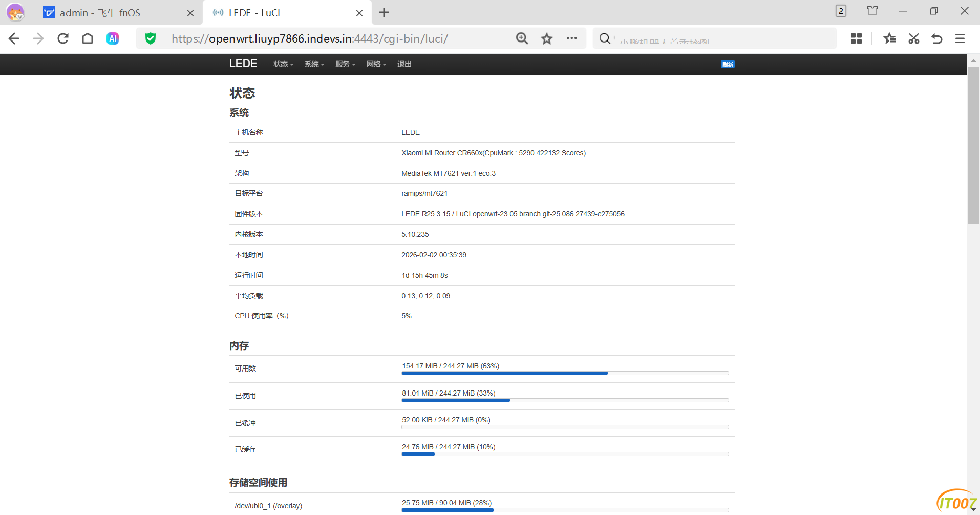
Task: Bookmark page with star icon
Action: 547,38
